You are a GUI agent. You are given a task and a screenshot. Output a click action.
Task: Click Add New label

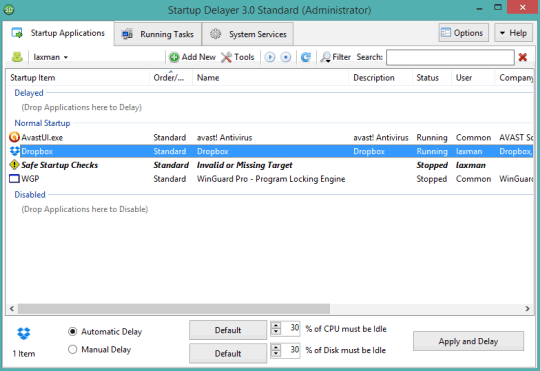tap(199, 57)
